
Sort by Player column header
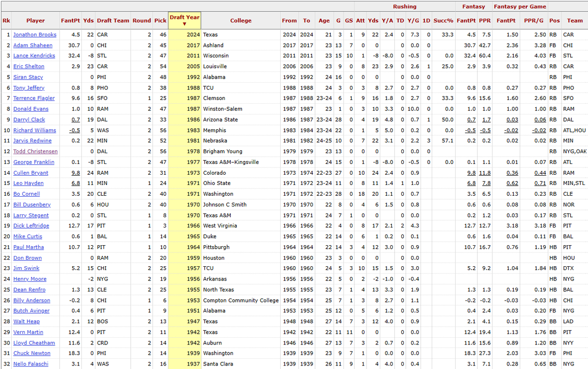pos(35,21)
